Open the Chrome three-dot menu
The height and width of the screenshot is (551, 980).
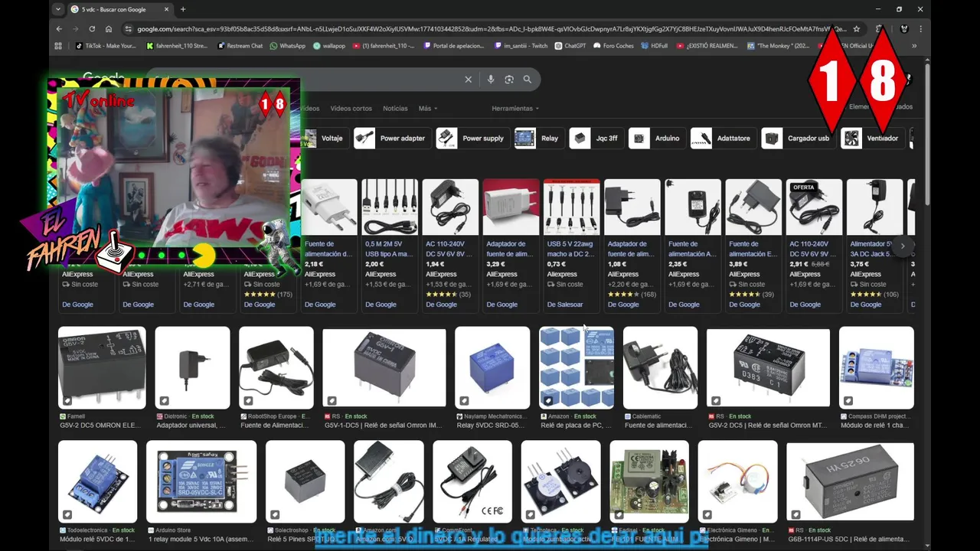pyautogui.click(x=920, y=29)
